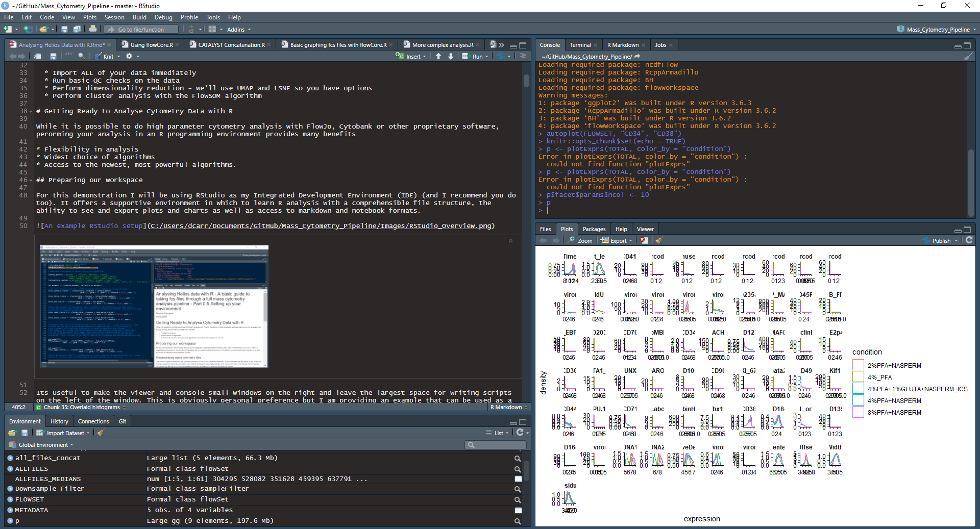980x529 pixels.
Task: Open the Rmd settings gear dropdown
Action: pos(132,56)
